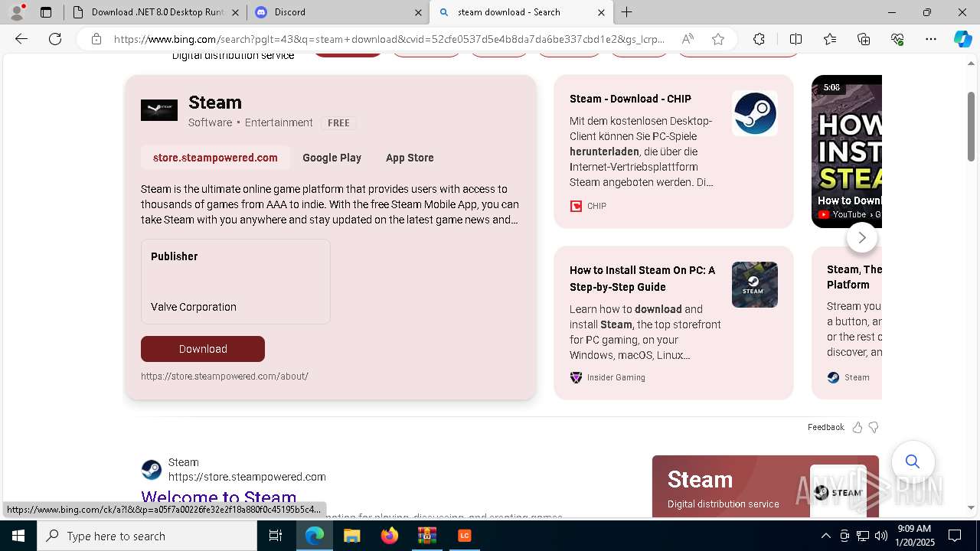Click the thumbs down feedback icon
980x551 pixels.
tap(874, 427)
